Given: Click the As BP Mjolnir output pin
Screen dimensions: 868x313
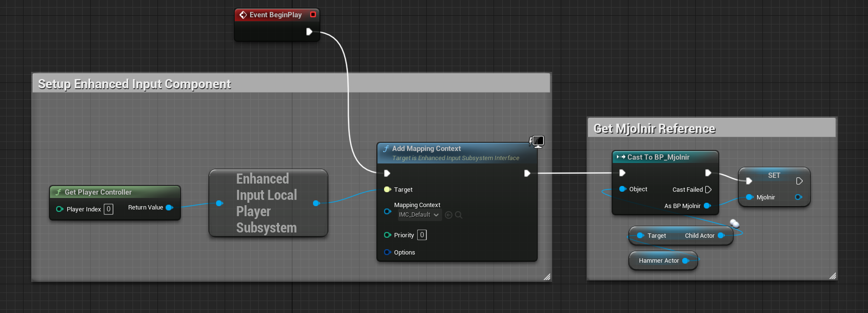Looking at the screenshot, I should point(707,206).
